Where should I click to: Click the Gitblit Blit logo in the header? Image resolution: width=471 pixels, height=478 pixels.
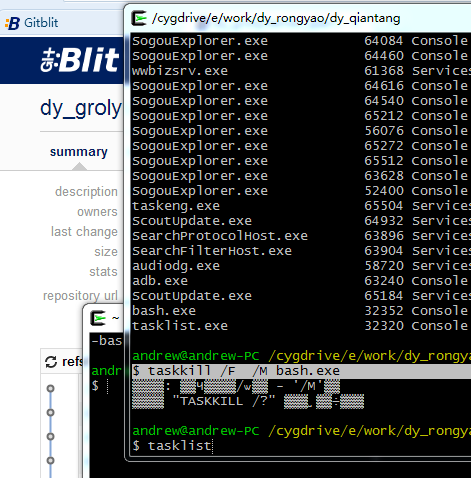[x=80, y=60]
